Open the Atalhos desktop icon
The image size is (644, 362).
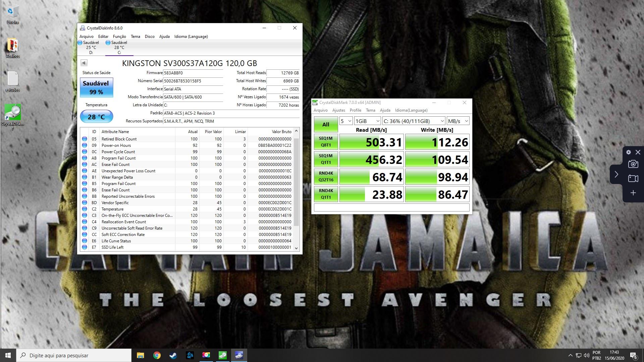pyautogui.click(x=12, y=48)
